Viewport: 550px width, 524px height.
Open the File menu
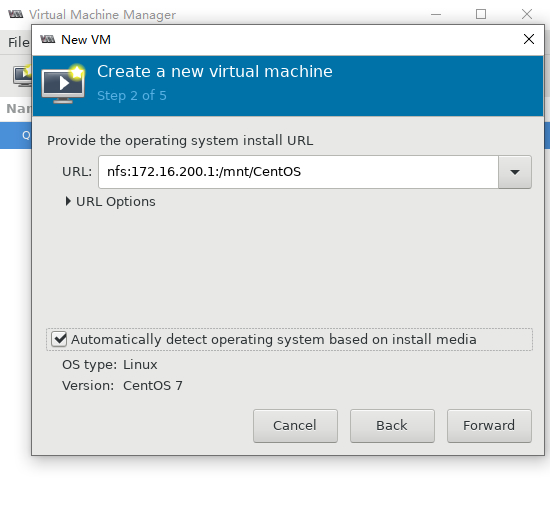pos(19,42)
